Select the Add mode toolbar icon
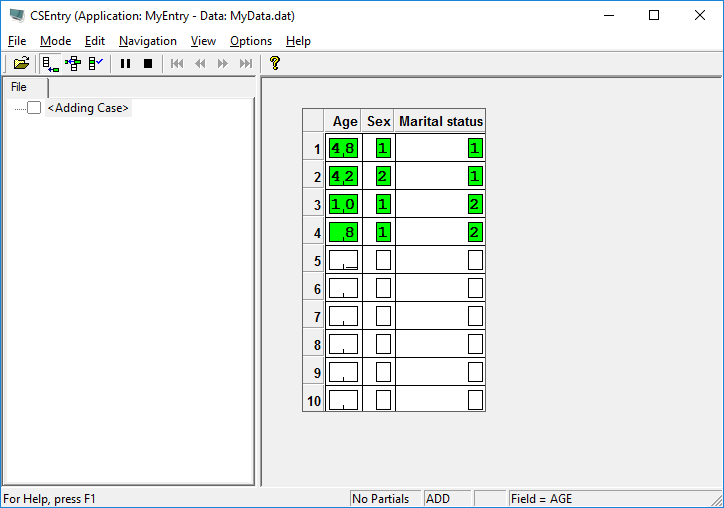 point(51,63)
